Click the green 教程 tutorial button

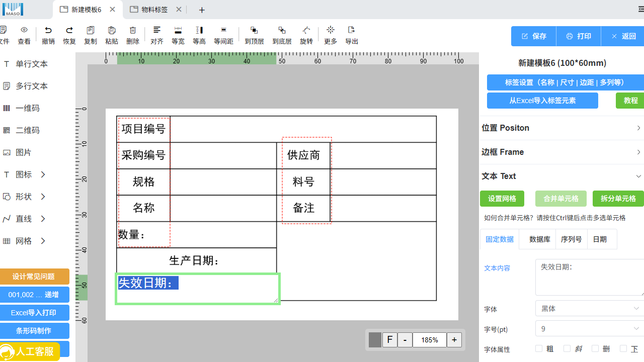point(630,101)
